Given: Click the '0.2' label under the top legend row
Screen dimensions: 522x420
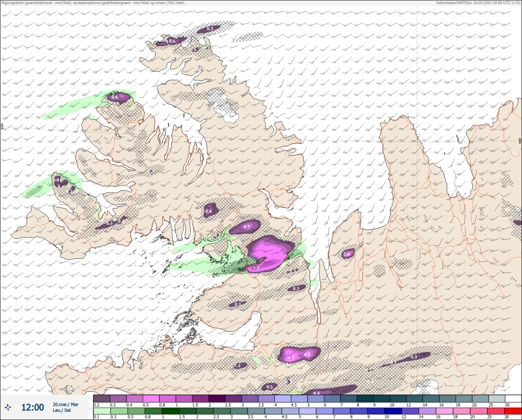Looking at the screenshot, I should coord(96,405).
